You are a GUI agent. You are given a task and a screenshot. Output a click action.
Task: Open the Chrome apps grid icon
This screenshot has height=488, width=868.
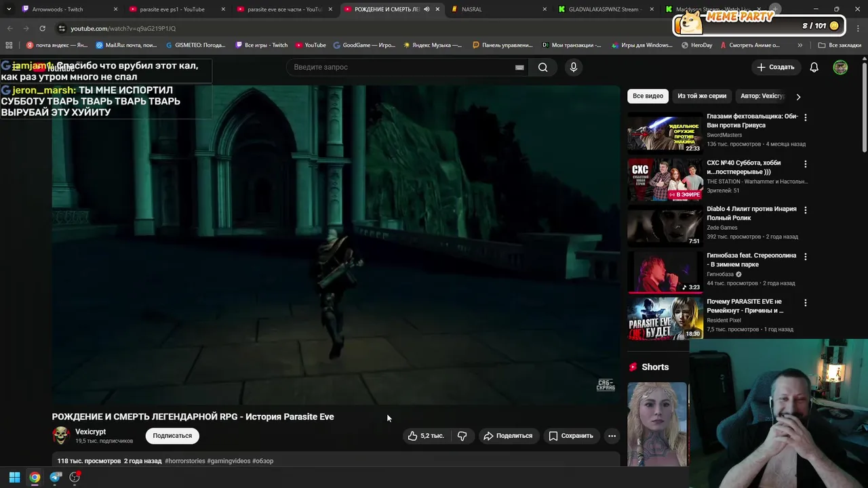coord(9,45)
